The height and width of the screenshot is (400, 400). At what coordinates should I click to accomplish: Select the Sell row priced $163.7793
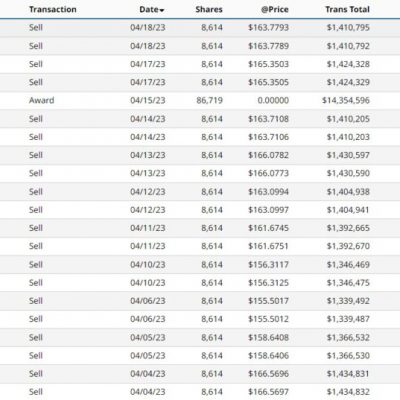pos(200,28)
